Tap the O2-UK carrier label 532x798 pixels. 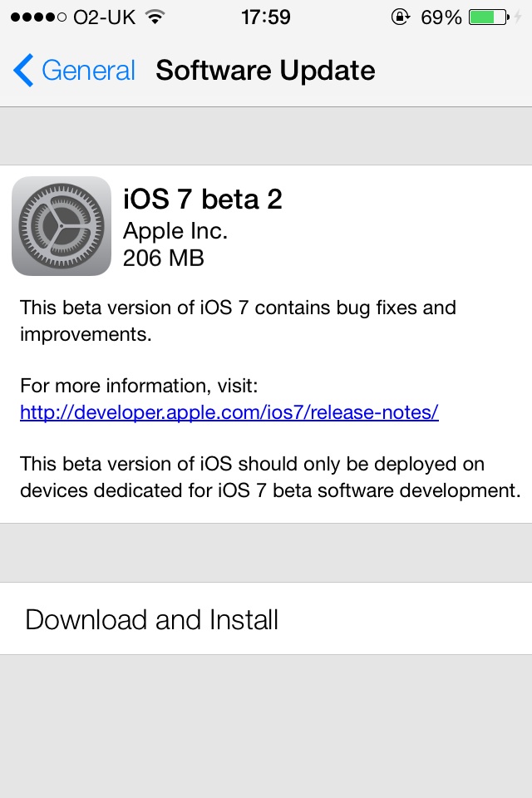coord(104,17)
